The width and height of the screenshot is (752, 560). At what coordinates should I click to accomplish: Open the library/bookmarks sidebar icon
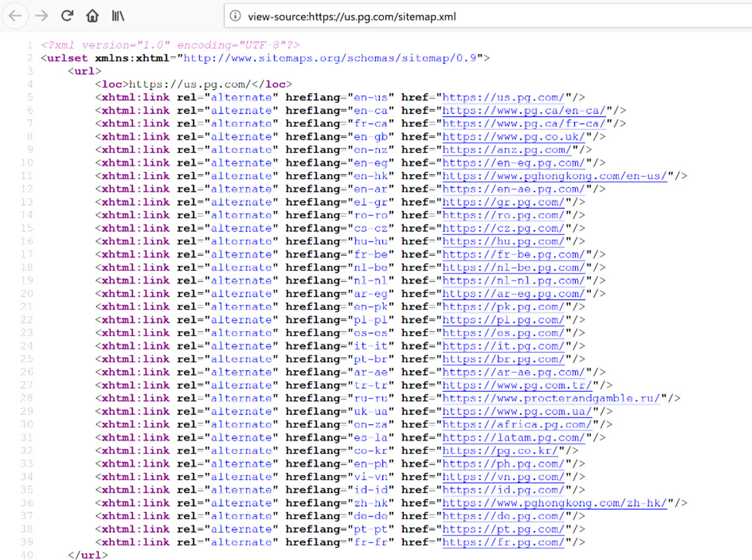tap(117, 16)
